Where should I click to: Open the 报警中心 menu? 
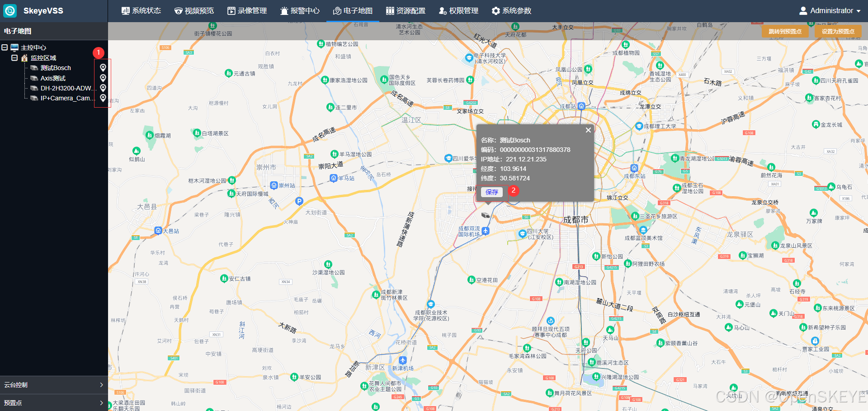[300, 10]
